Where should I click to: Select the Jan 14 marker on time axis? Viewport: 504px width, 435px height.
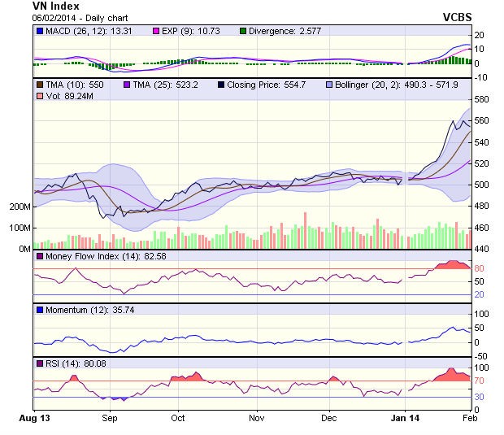(408, 419)
